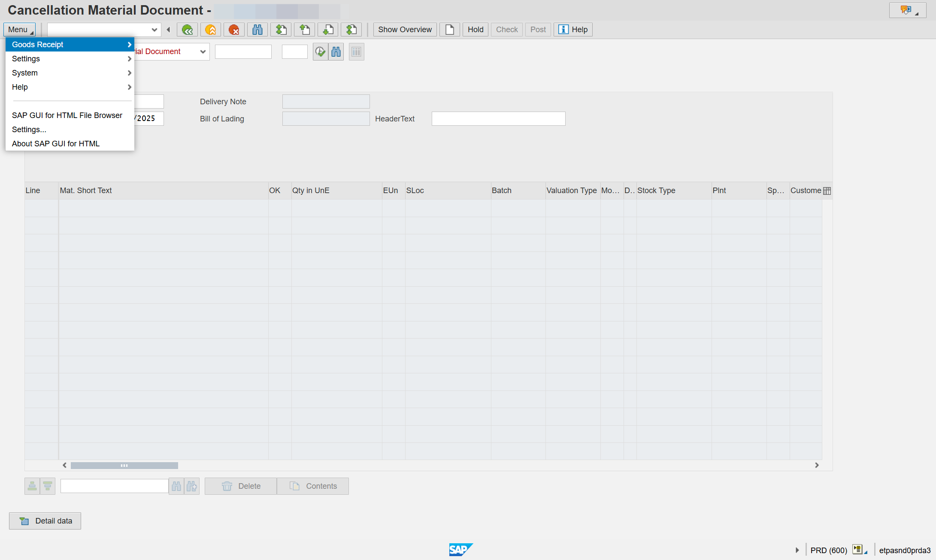
Task: Click the scroll right arrow of table
Action: point(817,466)
